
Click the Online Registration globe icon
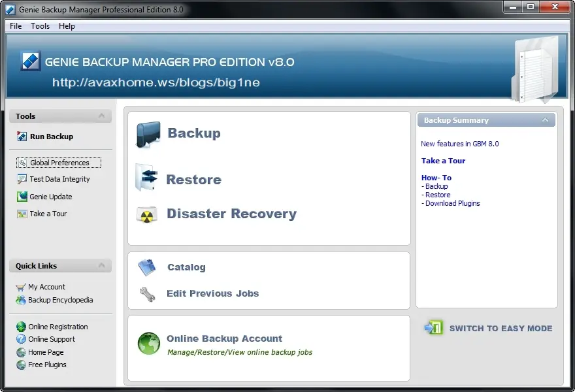click(22, 327)
